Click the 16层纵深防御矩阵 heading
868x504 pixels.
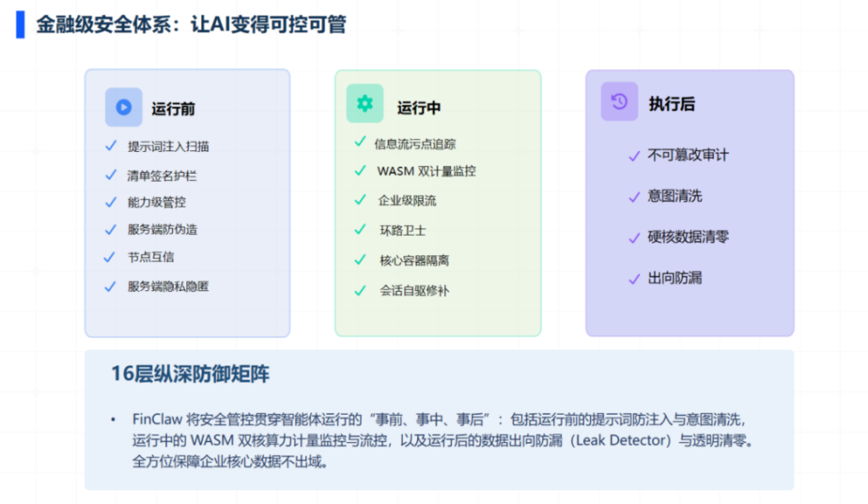[191, 374]
